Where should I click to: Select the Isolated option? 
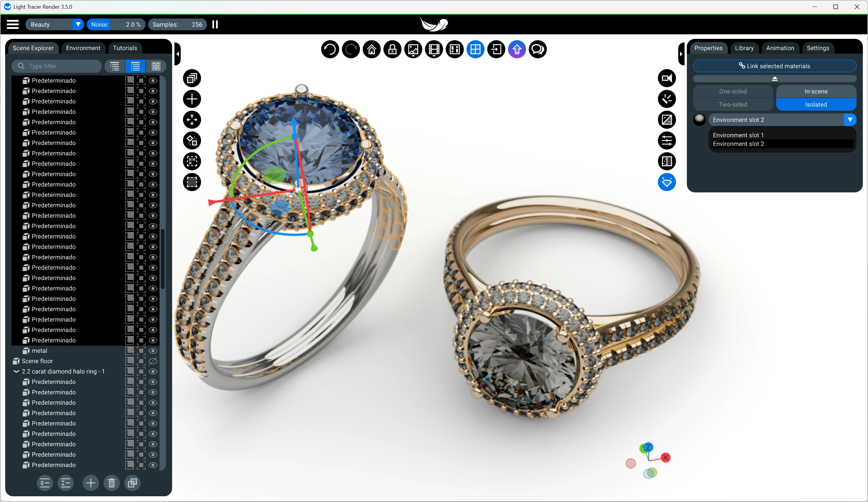[x=816, y=104]
